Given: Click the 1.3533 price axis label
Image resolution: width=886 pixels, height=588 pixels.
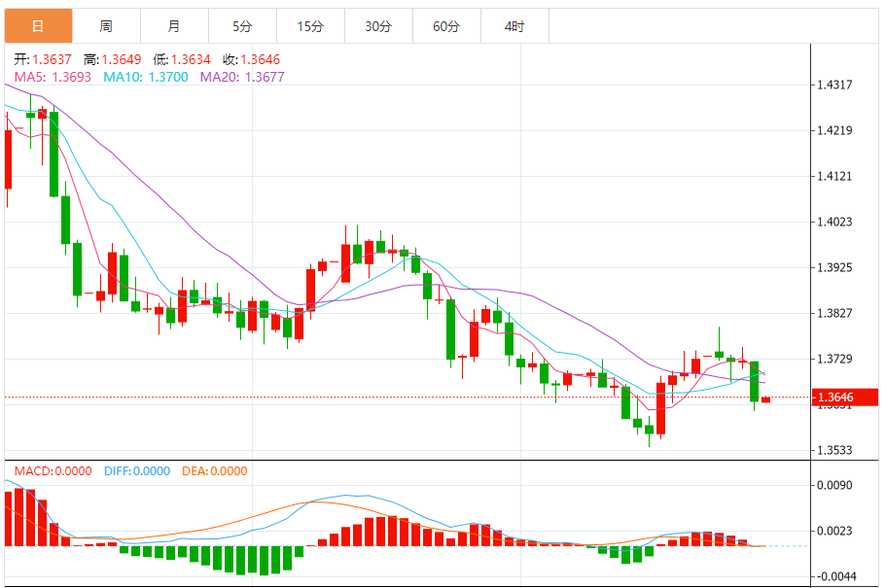Looking at the screenshot, I should click(x=834, y=450).
